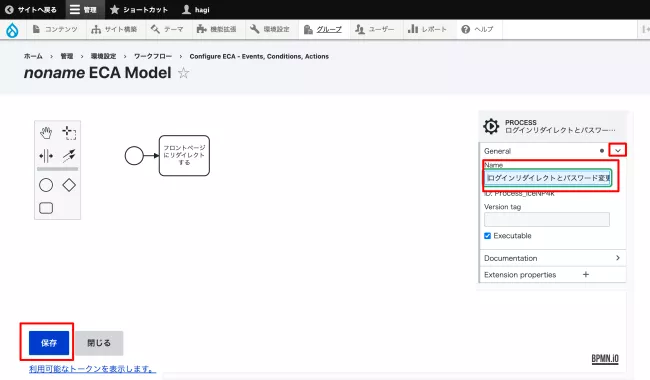The image size is (650, 380).
Task: Create a gateway diamond from the palette
Action: point(69,185)
